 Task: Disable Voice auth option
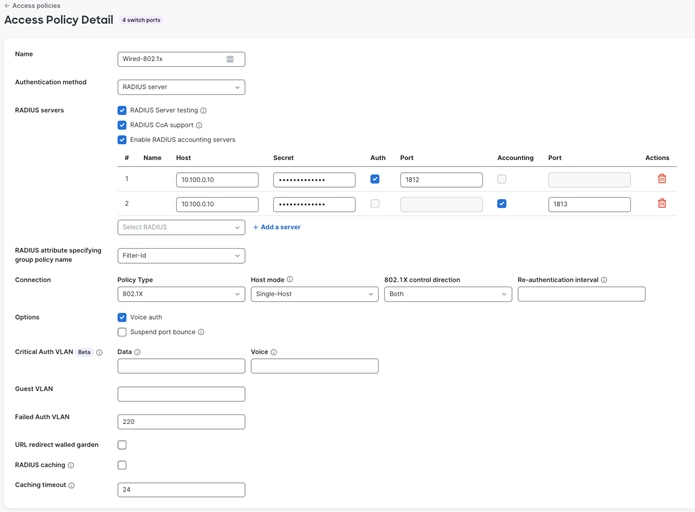click(x=122, y=317)
